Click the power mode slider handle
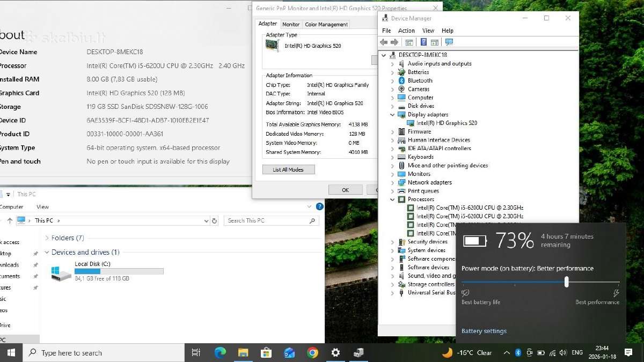Image resolution: width=644 pixels, height=362 pixels. coord(567,282)
